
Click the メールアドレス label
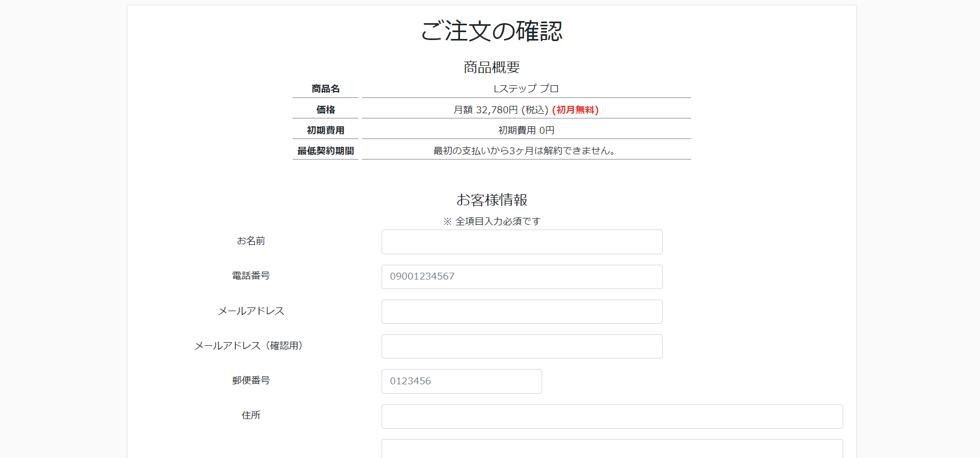coord(251,311)
